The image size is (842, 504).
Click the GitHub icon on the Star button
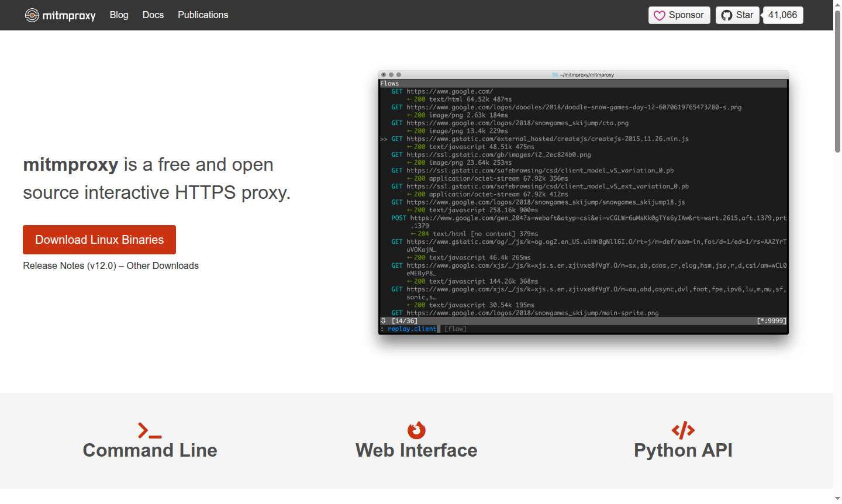(x=726, y=15)
